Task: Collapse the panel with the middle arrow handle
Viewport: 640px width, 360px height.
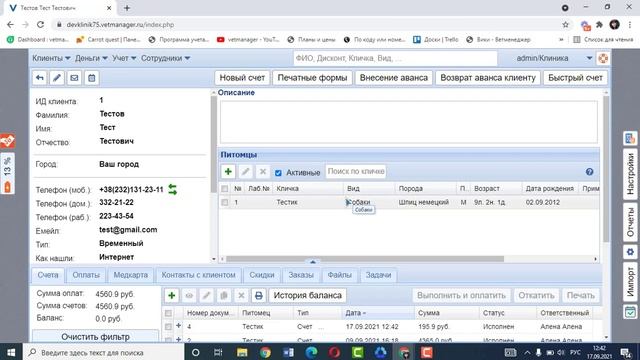Action: 313,262
